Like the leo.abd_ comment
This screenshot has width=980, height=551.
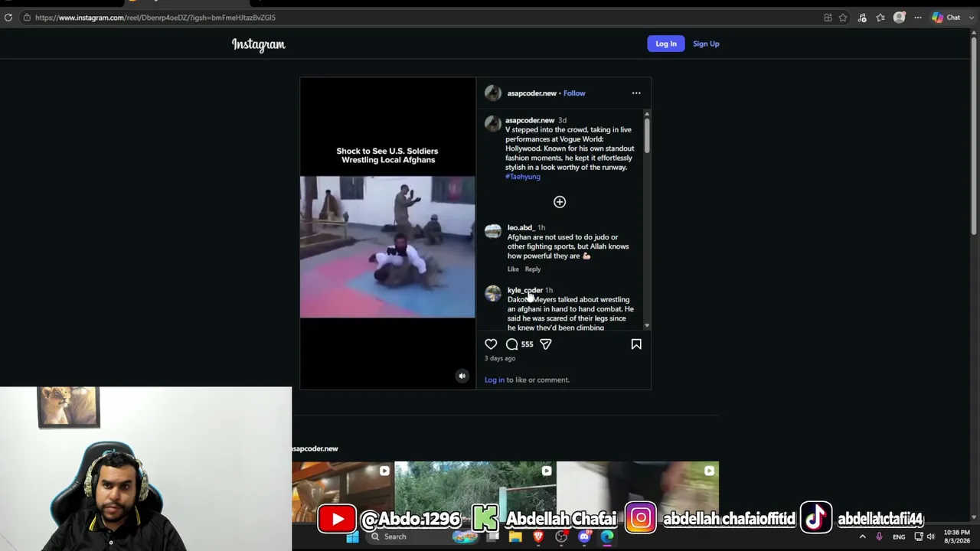tap(513, 269)
